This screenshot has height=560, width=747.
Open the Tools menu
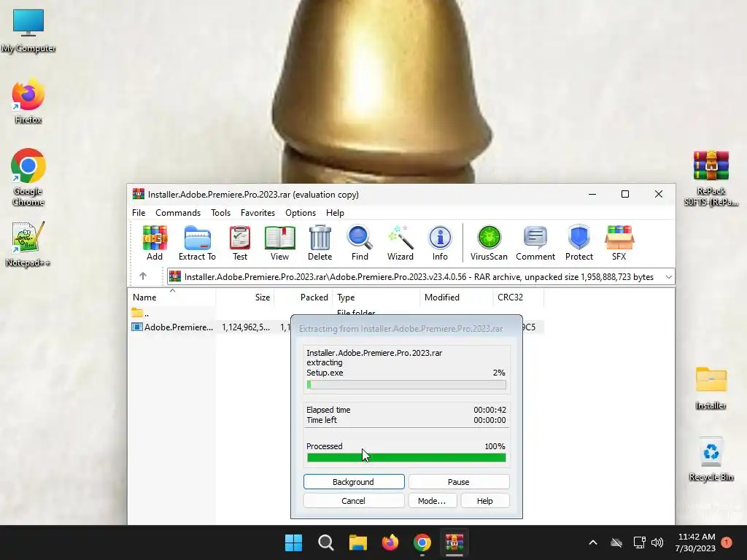click(220, 213)
